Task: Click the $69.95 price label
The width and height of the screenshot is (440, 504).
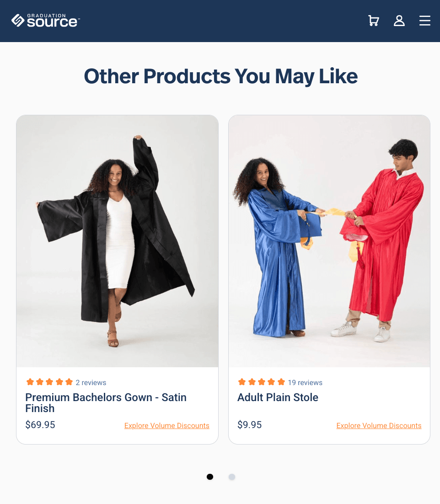Action: pos(40,424)
